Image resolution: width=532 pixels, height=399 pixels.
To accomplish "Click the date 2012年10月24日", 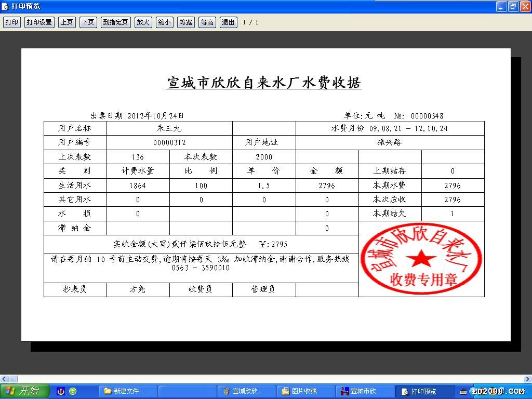I will tap(156, 116).
